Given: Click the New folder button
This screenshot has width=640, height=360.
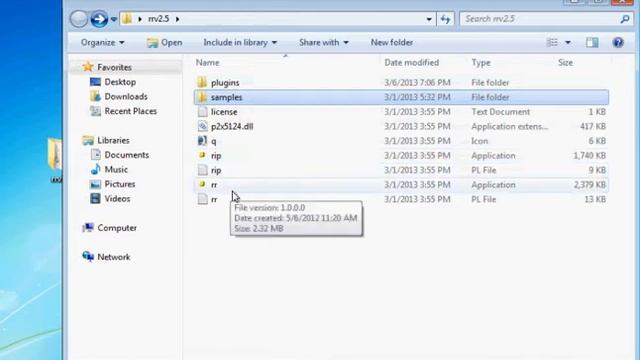Looking at the screenshot, I should tap(392, 42).
